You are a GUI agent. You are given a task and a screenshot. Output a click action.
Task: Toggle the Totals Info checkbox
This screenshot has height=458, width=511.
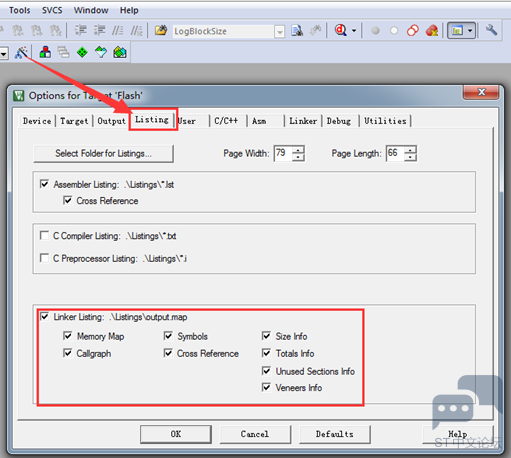[x=266, y=353]
